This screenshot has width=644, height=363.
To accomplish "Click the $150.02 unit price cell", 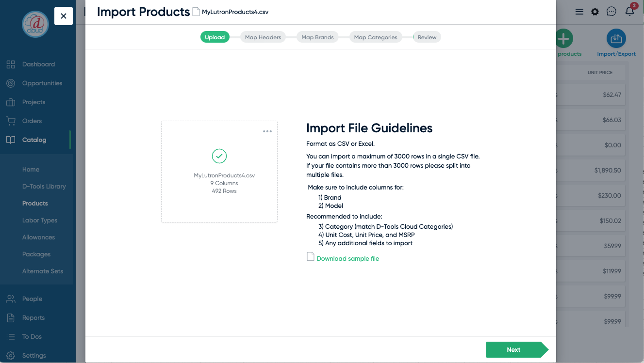I will click(x=610, y=221).
